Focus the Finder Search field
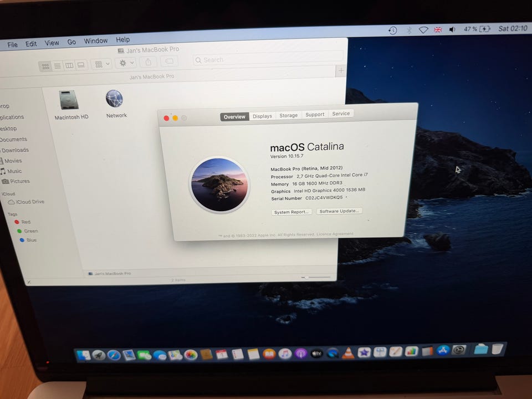This screenshot has width=532, height=399. click(268, 58)
